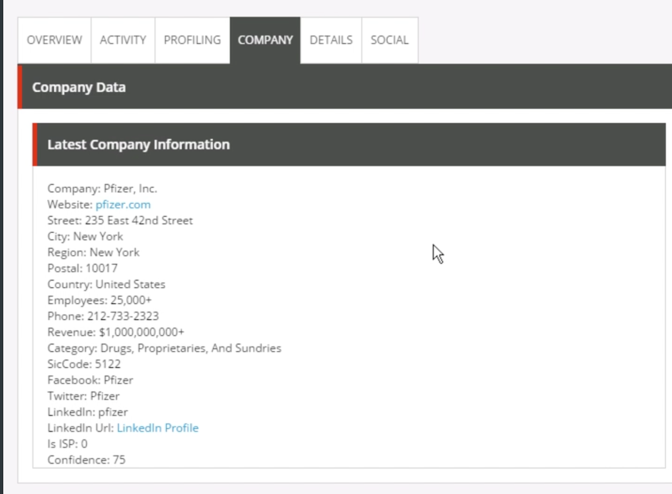
Task: Select the 'Company: Pfizer, Inc.' line
Action: (102, 189)
